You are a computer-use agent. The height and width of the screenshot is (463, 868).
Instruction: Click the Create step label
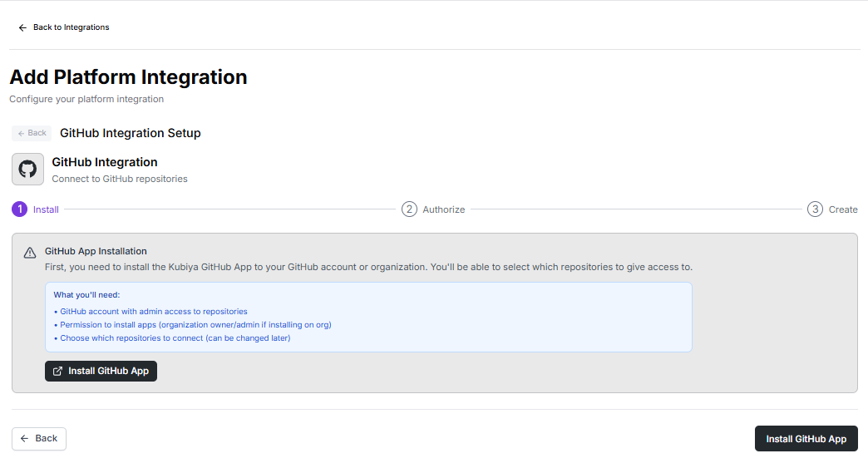(x=843, y=209)
